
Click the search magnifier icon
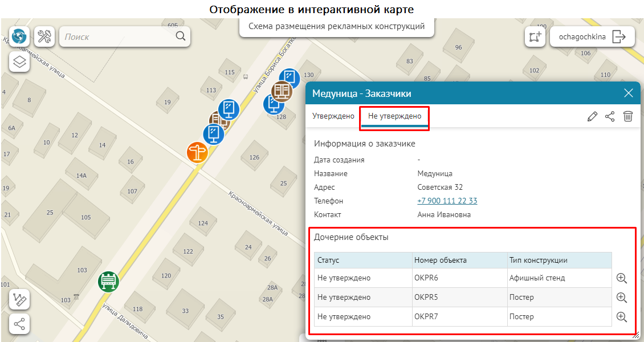coord(181,36)
